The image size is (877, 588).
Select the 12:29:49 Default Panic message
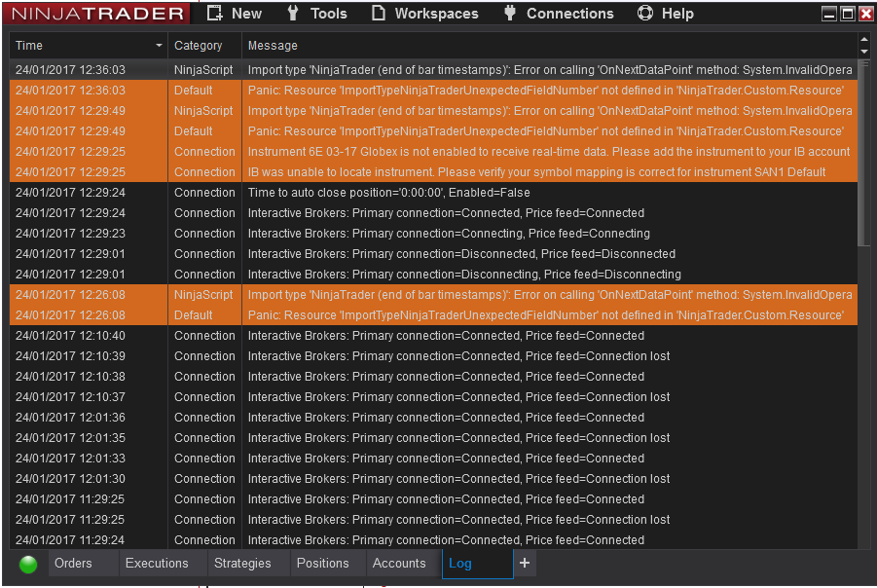pyautogui.click(x=546, y=130)
